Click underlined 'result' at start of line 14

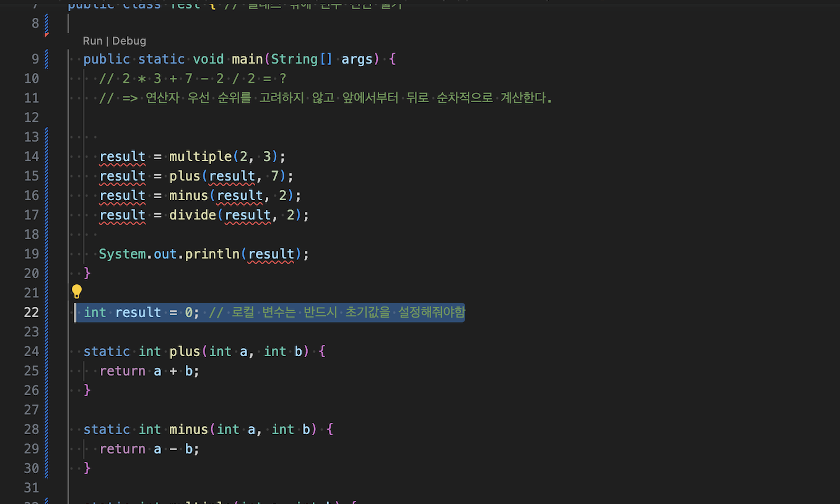click(x=122, y=156)
